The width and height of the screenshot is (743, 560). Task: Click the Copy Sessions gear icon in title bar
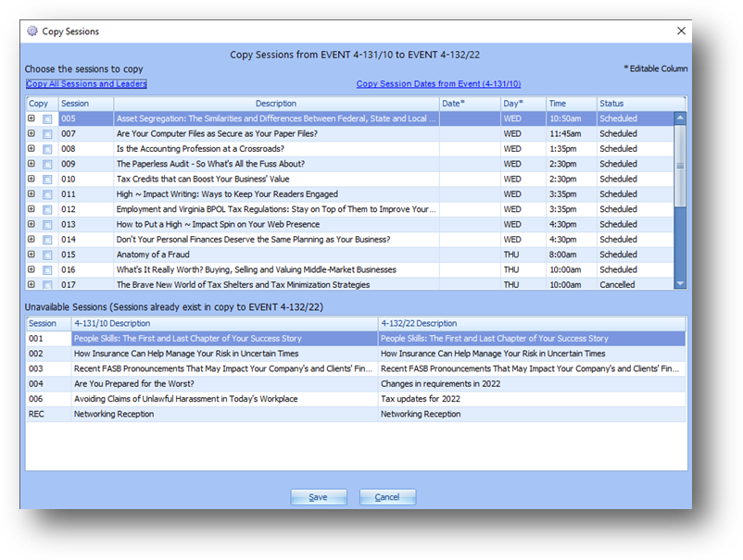click(x=31, y=31)
